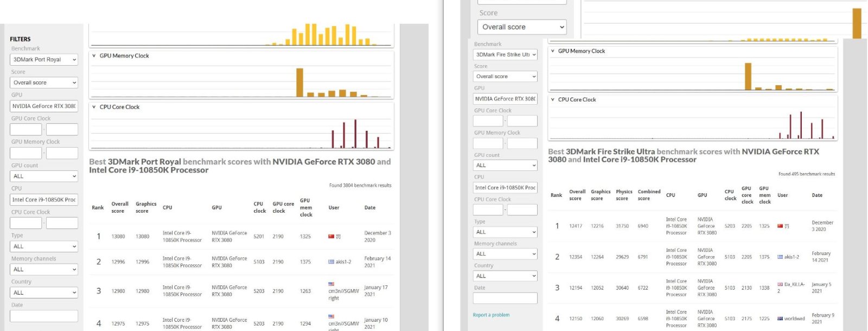Open the Benchmark dropdown showing 3DMark Fire Strike Ultra

point(505,54)
